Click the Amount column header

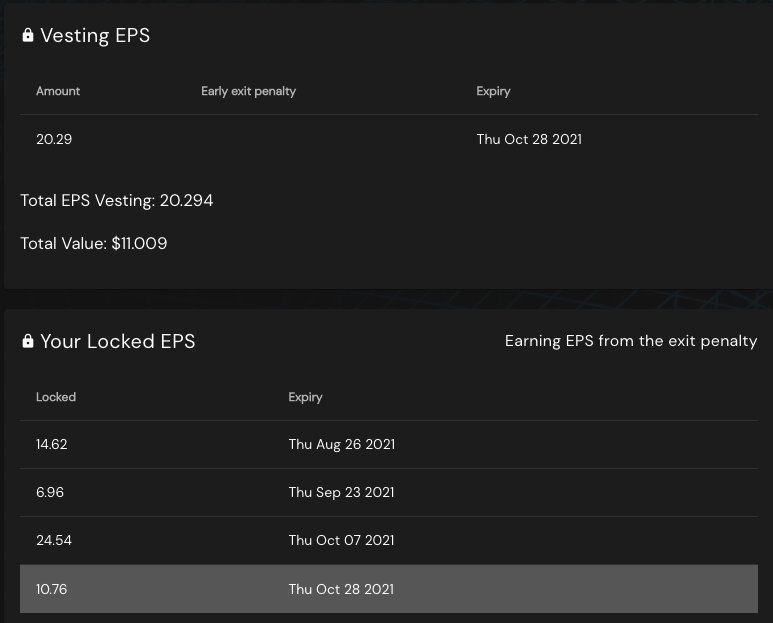(58, 91)
